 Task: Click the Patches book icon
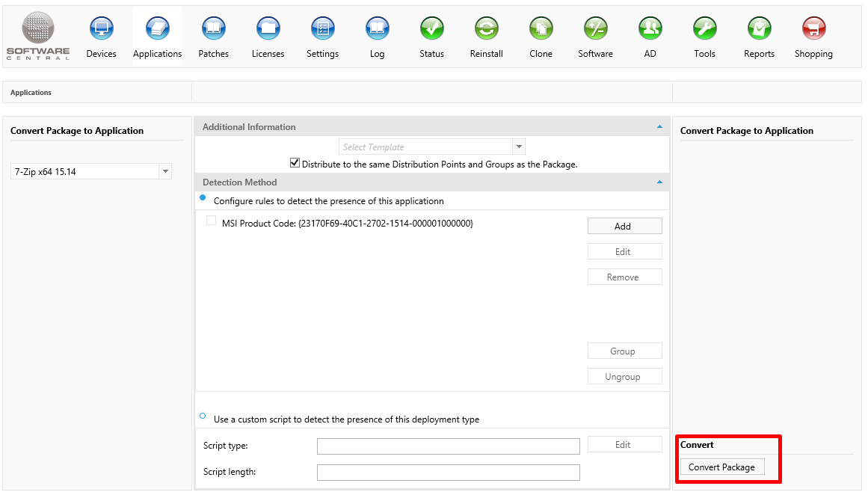click(x=213, y=30)
